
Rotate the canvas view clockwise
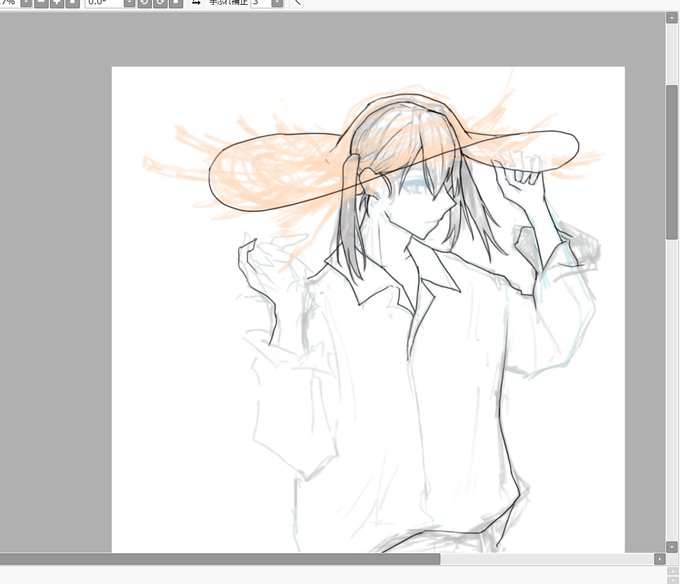pyautogui.click(x=160, y=3)
